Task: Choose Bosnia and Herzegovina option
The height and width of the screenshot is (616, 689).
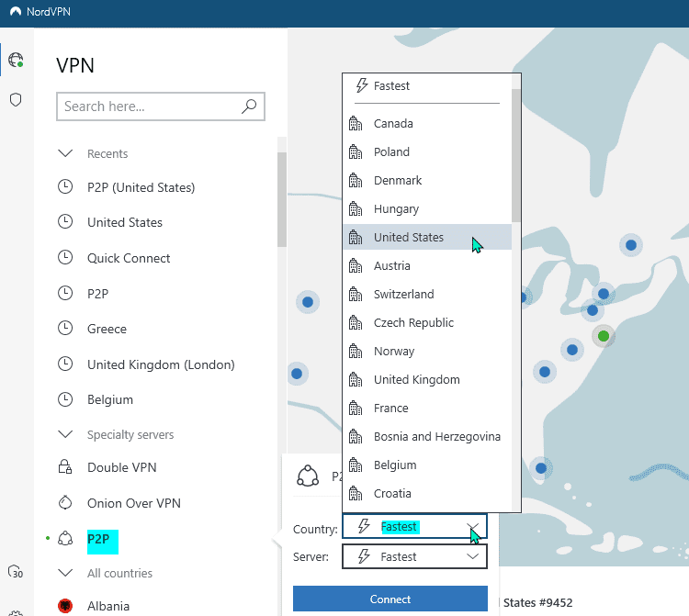Action: pos(427,436)
